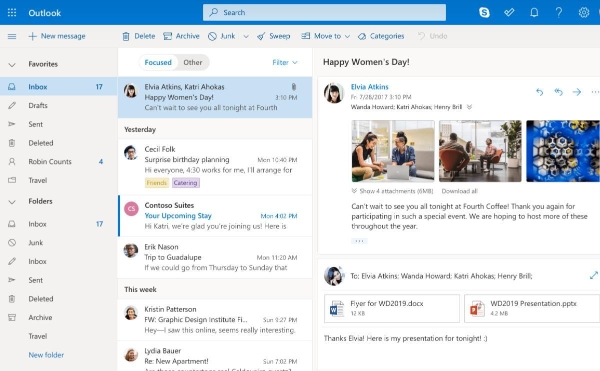
Task: Open the two women laptop photo
Action: (393, 151)
